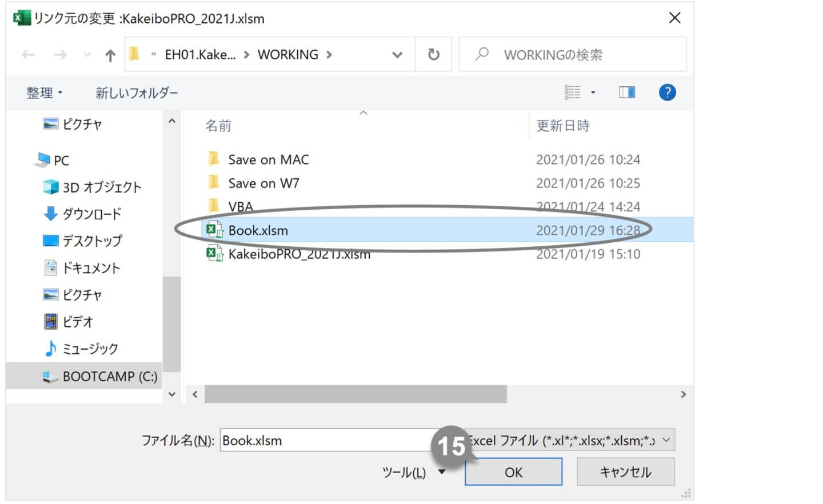Click the preview pane icon on the toolbar
Image resolution: width=823 pixels, height=504 pixels.
tap(626, 92)
